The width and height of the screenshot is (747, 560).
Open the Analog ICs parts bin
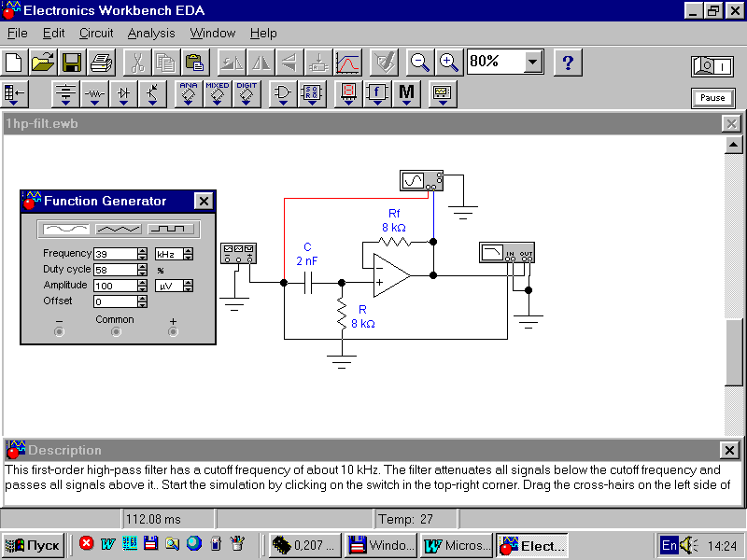click(x=189, y=94)
